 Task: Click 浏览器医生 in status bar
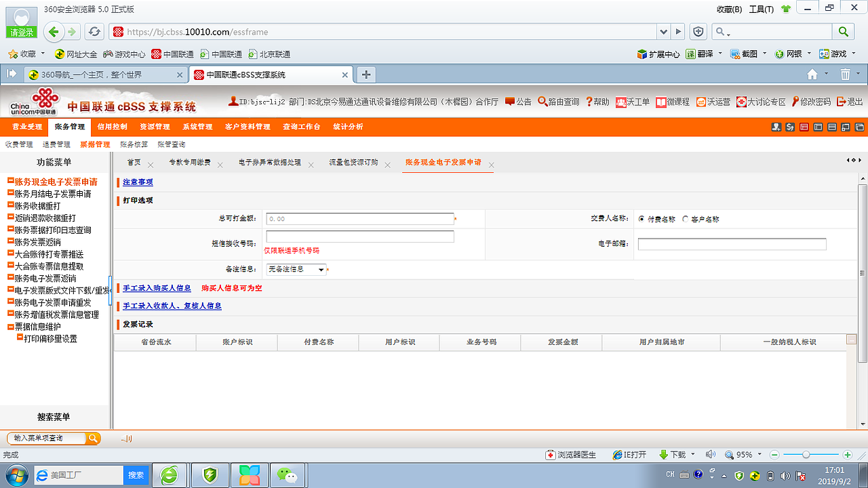tap(571, 455)
